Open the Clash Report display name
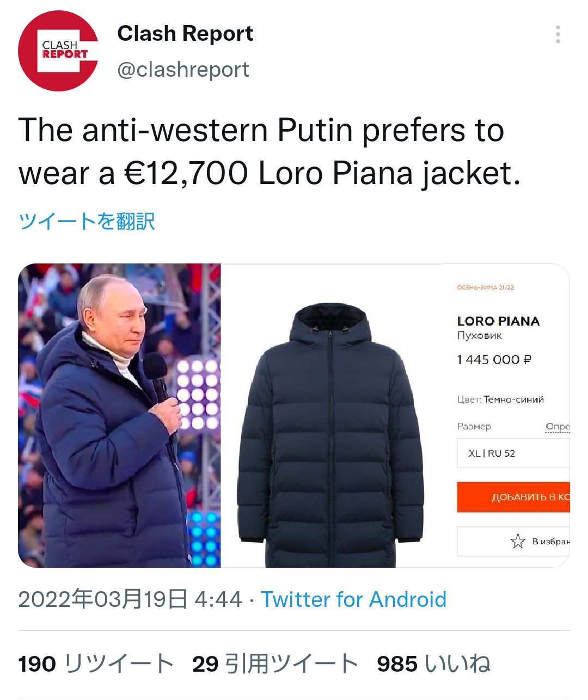 185,34
